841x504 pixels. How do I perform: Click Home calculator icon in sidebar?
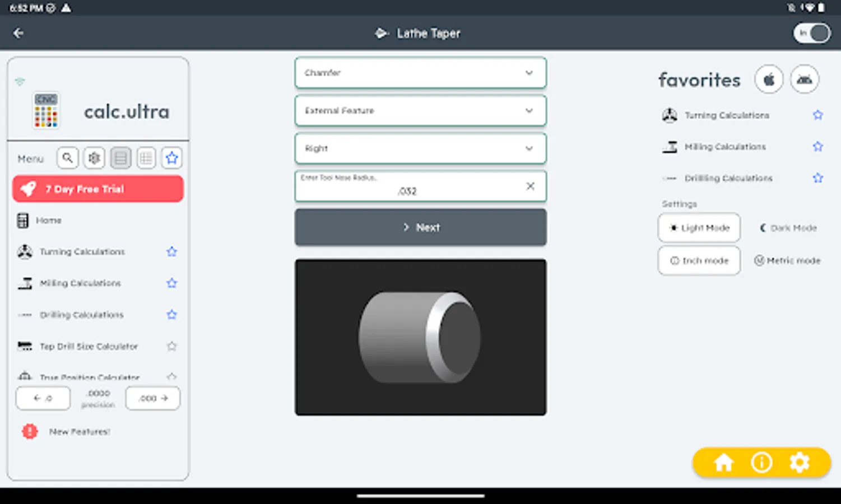pos(22,221)
